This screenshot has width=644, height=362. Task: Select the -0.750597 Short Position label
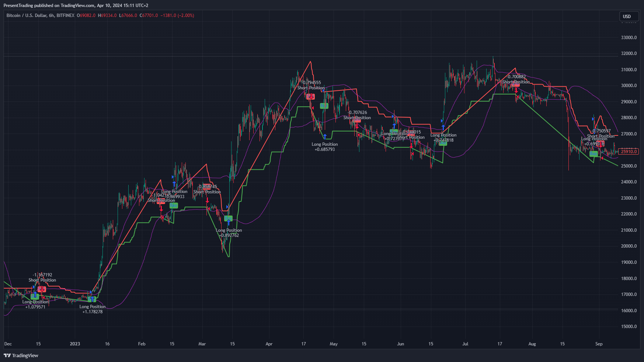601,134
